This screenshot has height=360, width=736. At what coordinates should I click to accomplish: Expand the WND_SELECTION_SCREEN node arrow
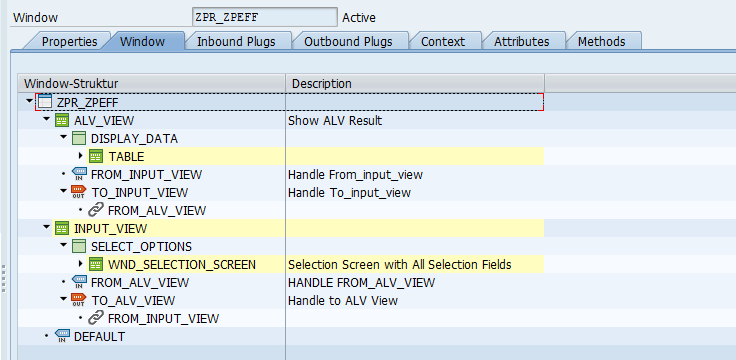coord(81,264)
